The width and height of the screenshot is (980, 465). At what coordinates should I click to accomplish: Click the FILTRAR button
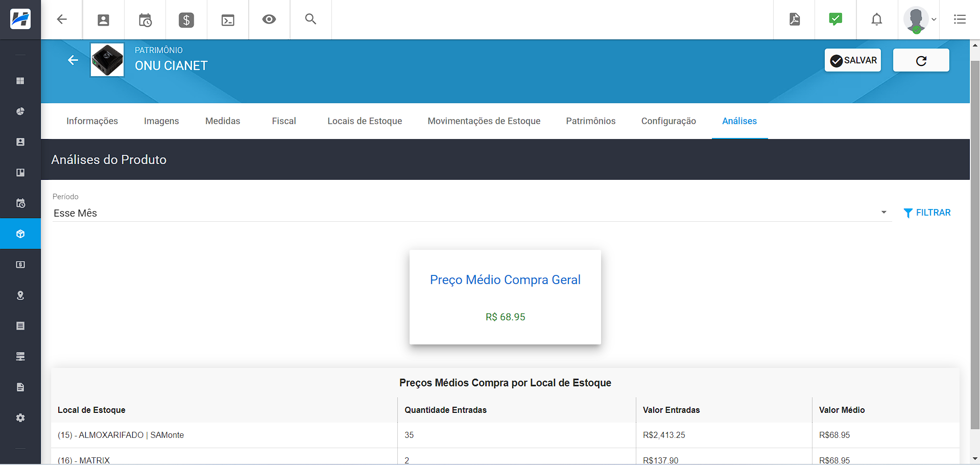pyautogui.click(x=927, y=213)
